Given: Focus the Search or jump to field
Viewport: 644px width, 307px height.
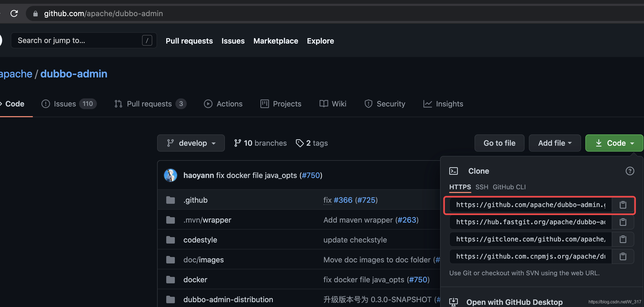Looking at the screenshot, I should tap(78, 40).
